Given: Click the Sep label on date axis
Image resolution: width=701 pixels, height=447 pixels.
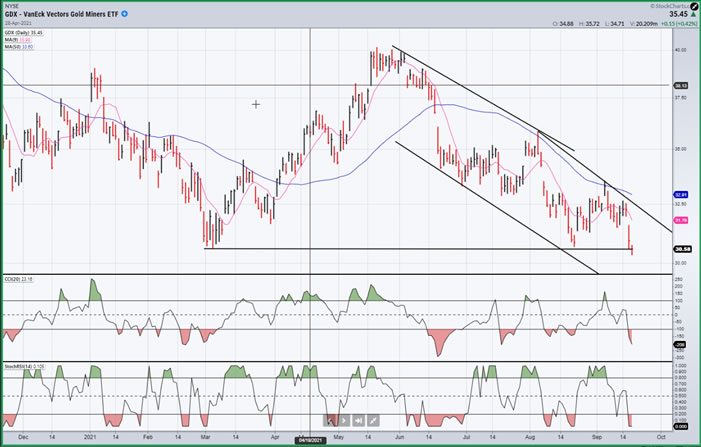Looking at the screenshot, I should 597,437.
